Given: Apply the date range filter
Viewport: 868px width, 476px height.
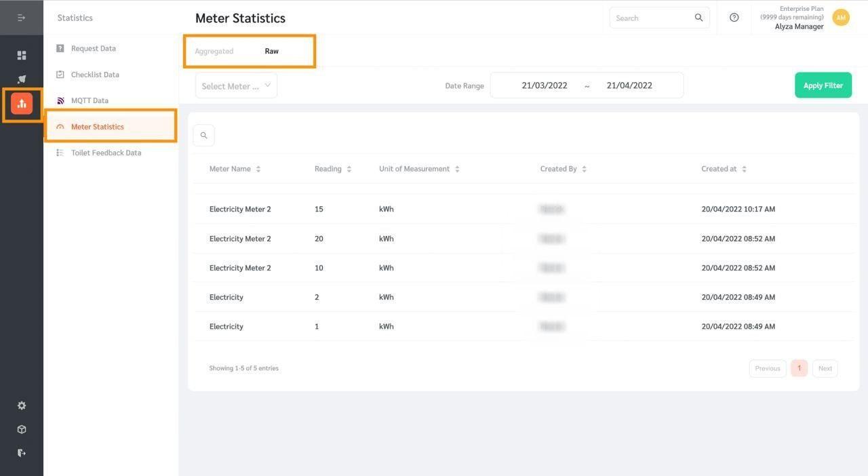Looking at the screenshot, I should click(x=823, y=85).
